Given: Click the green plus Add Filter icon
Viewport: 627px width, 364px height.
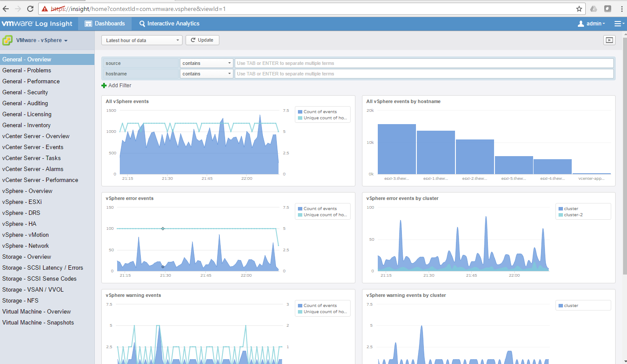Looking at the screenshot, I should click(x=104, y=86).
